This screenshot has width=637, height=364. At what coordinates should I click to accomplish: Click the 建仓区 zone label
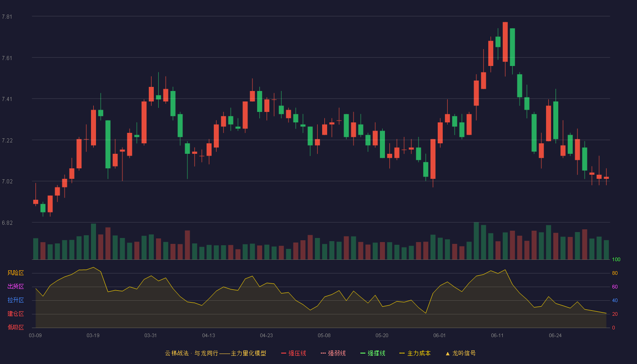(15, 314)
